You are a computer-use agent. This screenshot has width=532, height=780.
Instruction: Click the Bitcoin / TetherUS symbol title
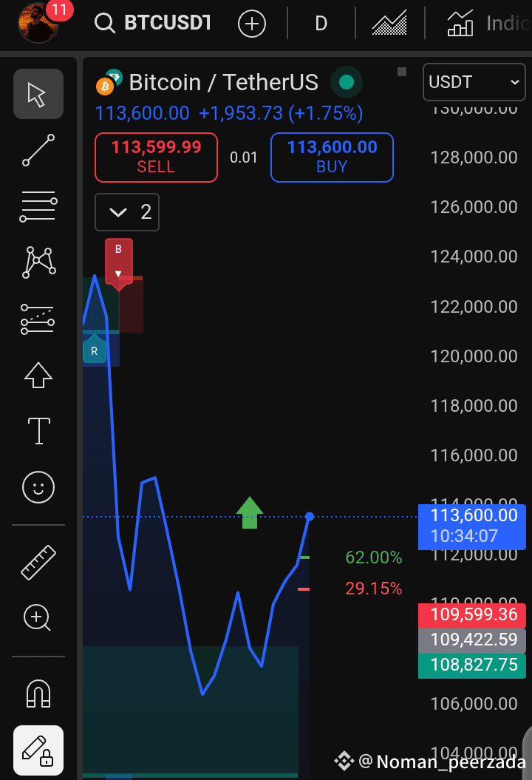coord(223,83)
